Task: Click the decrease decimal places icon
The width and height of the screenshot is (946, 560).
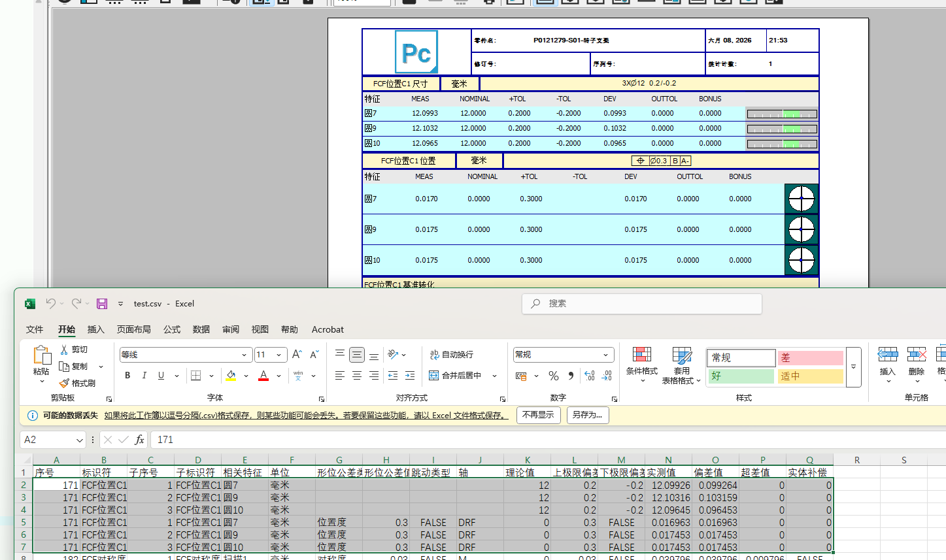Action: pyautogui.click(x=607, y=376)
